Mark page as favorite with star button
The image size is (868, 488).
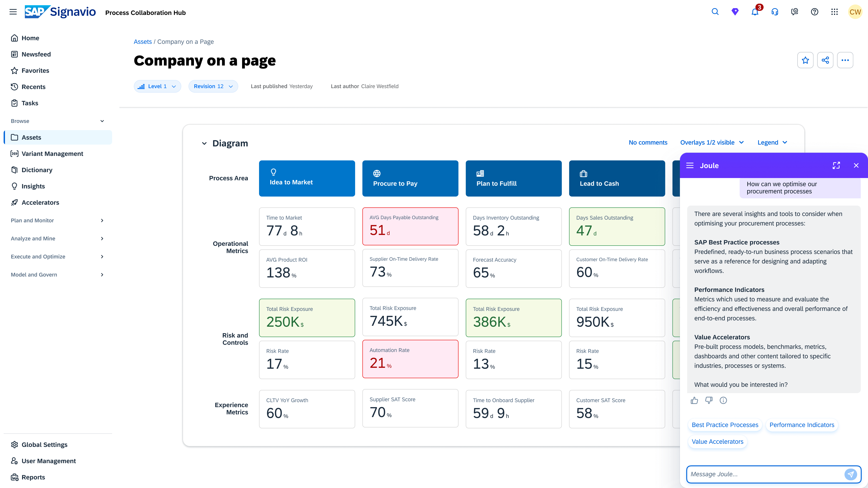805,60
